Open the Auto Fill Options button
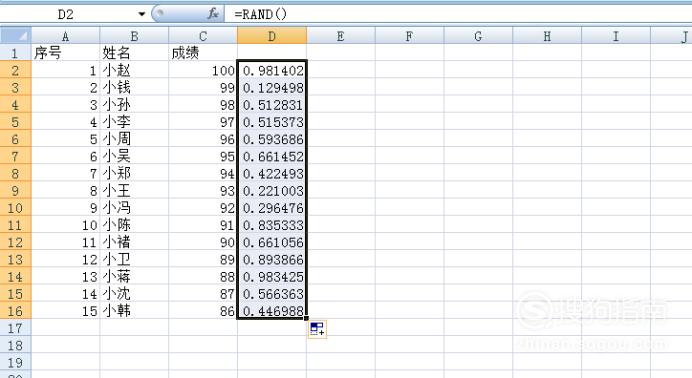Image resolution: width=692 pixels, height=378 pixels. [317, 329]
